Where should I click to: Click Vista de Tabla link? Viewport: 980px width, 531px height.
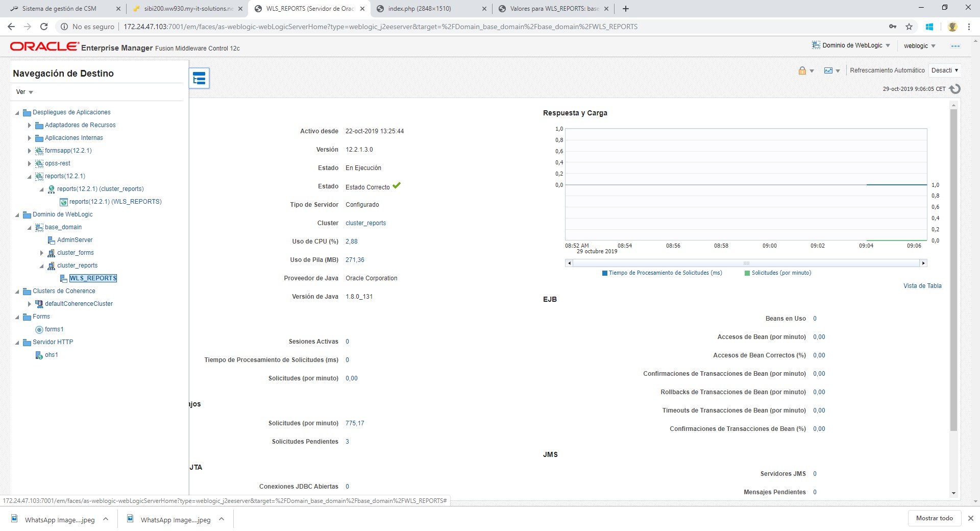click(922, 286)
